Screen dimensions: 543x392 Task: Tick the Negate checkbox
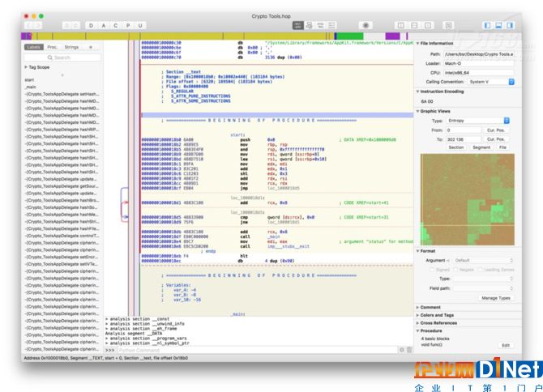click(455, 270)
